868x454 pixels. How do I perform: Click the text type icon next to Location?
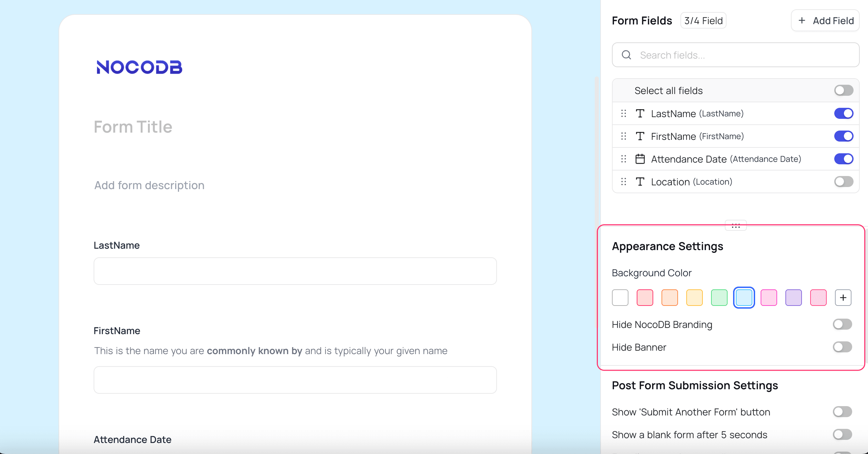coord(640,182)
